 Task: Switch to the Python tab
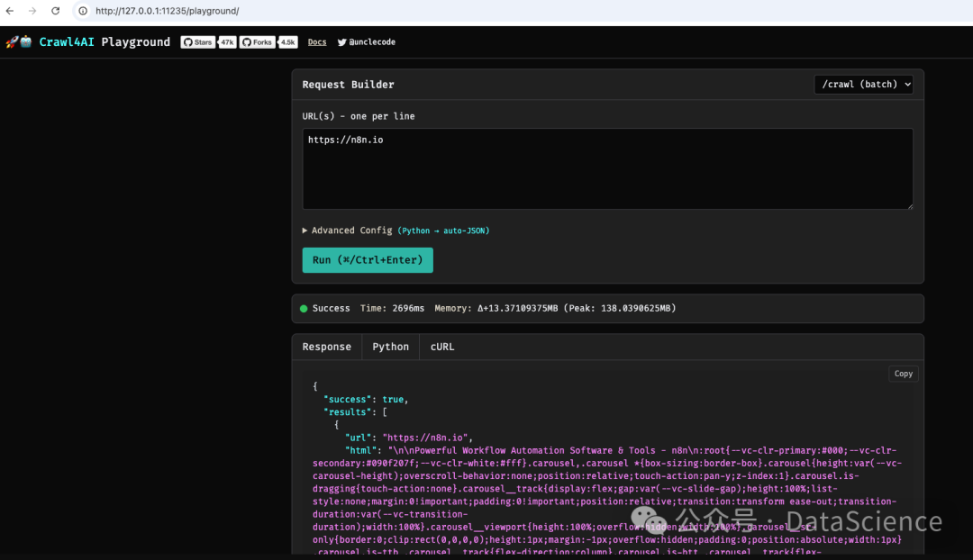390,347
